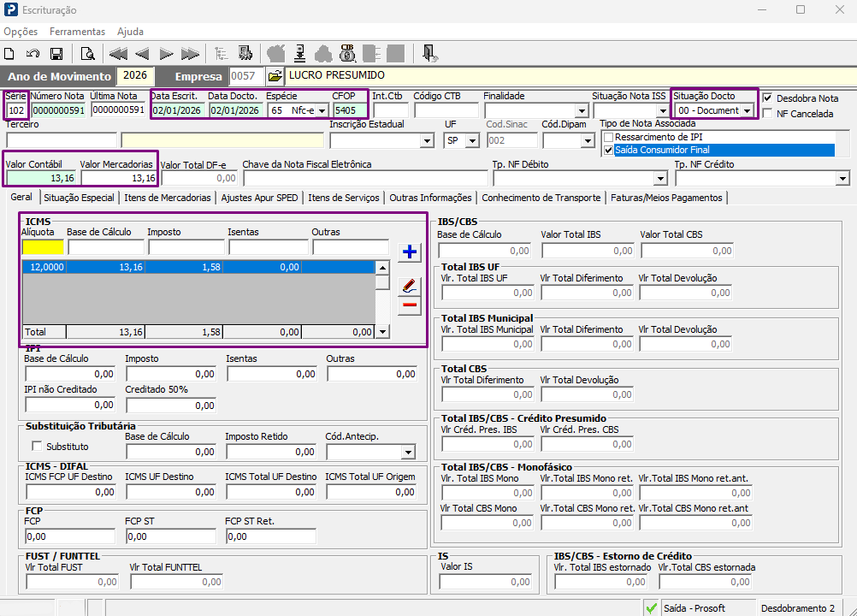Image resolution: width=857 pixels, height=616 pixels.
Task: Open company lookup folder icon
Action: (x=275, y=76)
